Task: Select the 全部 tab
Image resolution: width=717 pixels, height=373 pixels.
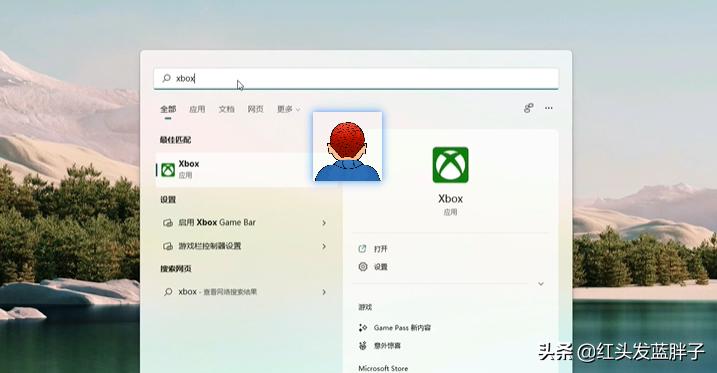Action: pyautogui.click(x=168, y=109)
